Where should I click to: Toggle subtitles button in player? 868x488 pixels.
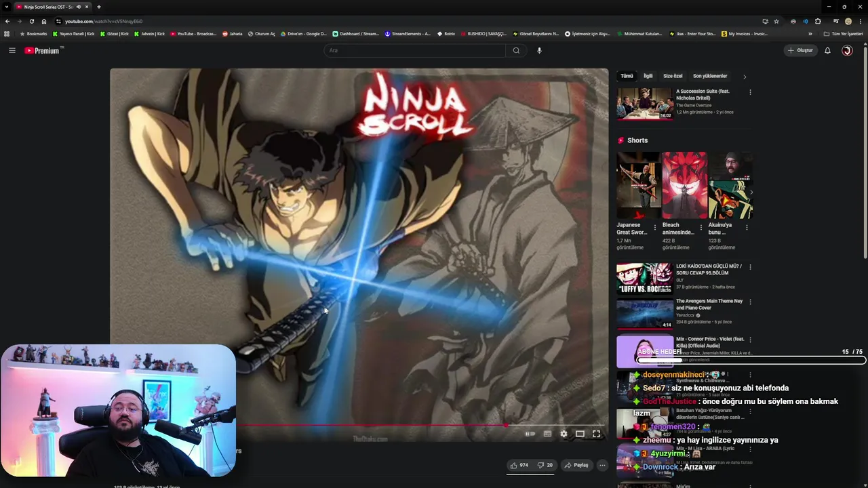547,434
